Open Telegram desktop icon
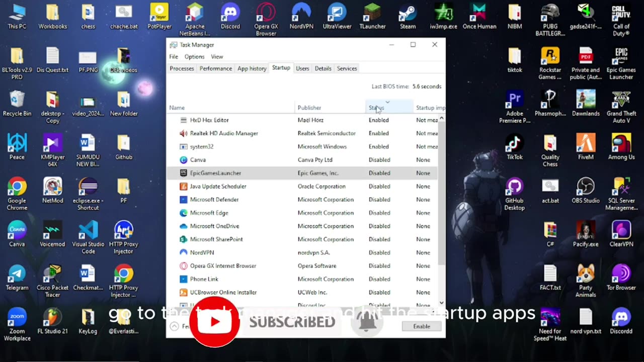644x362 pixels. 17,278
